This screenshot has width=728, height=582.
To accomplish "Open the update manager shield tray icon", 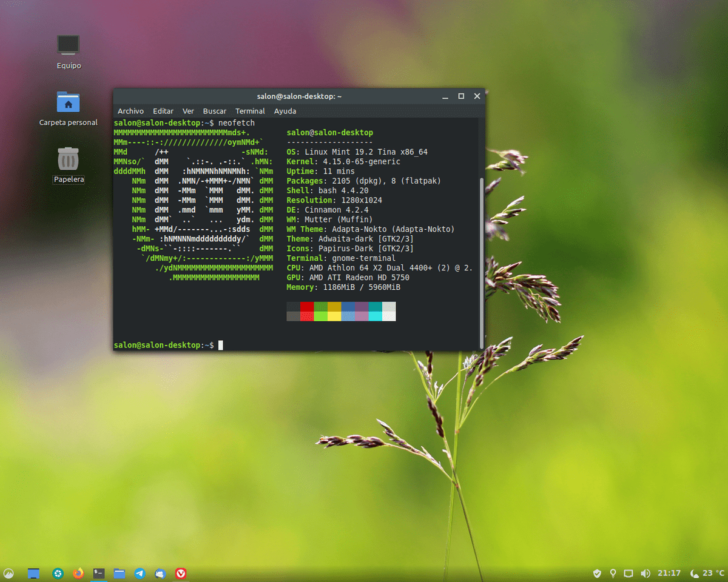I will (x=597, y=573).
